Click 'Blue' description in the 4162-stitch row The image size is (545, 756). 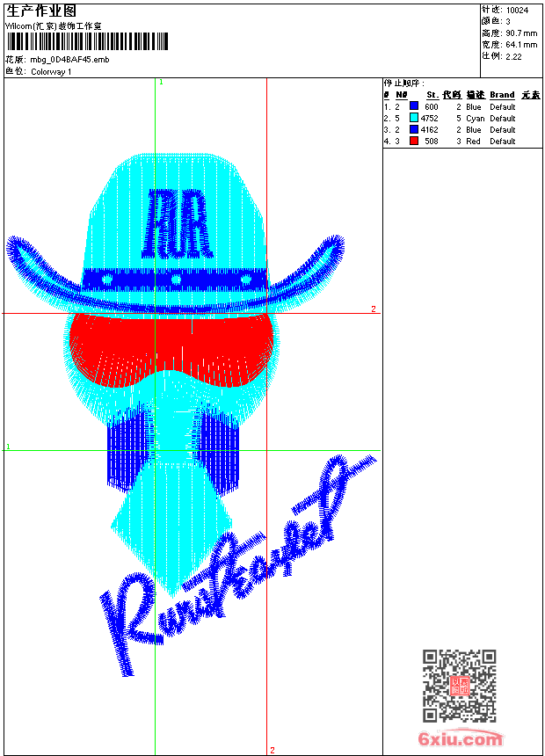pyautogui.click(x=474, y=130)
